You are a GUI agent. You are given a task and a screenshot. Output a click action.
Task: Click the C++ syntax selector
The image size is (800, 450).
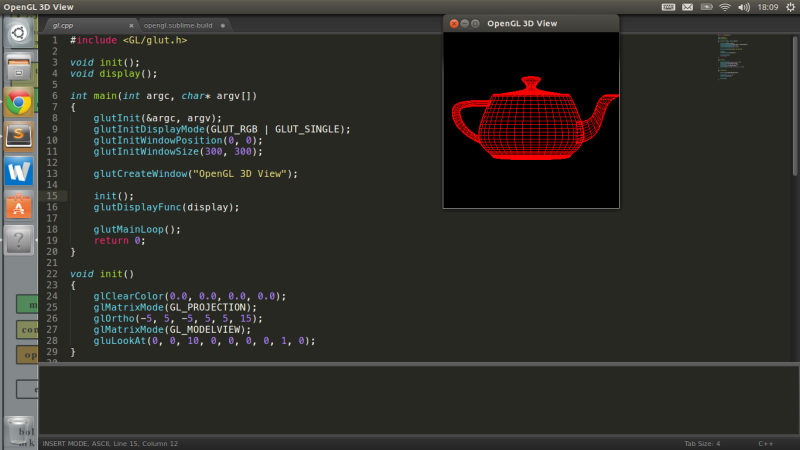[x=765, y=443]
